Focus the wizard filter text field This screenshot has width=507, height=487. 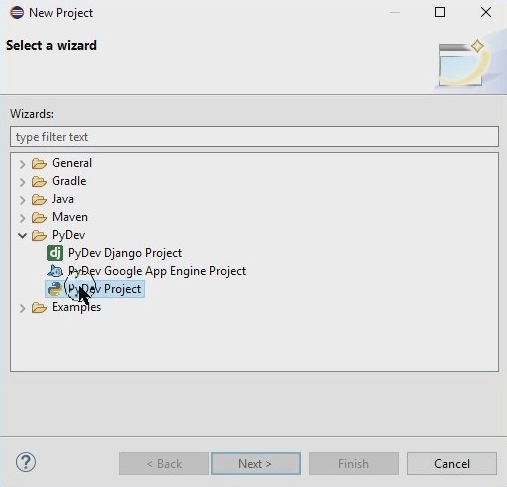(254, 137)
